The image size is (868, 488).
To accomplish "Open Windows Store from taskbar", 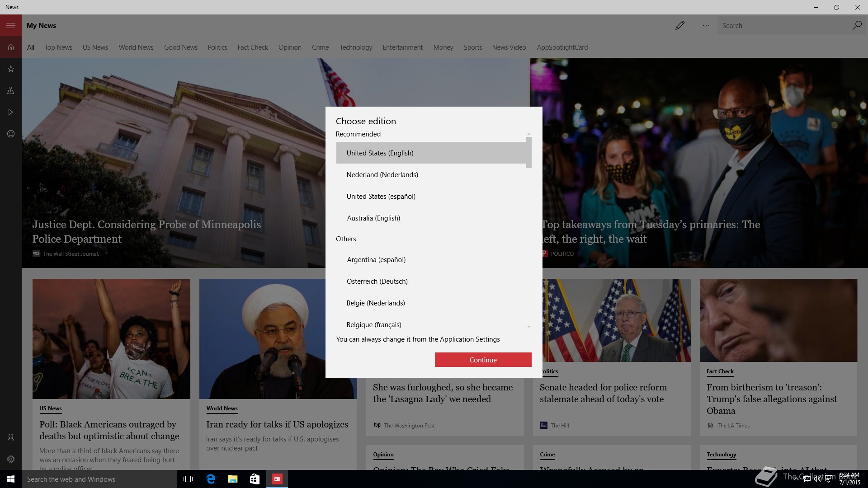I will [x=255, y=479].
